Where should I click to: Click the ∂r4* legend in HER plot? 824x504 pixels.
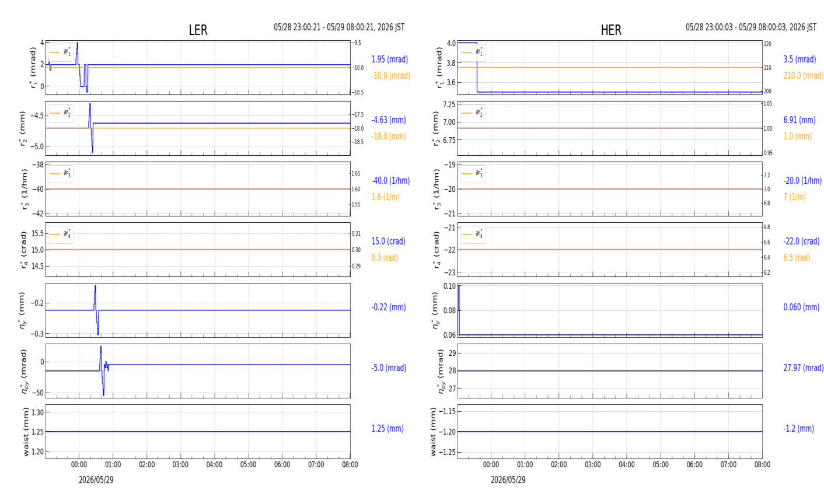(x=473, y=234)
